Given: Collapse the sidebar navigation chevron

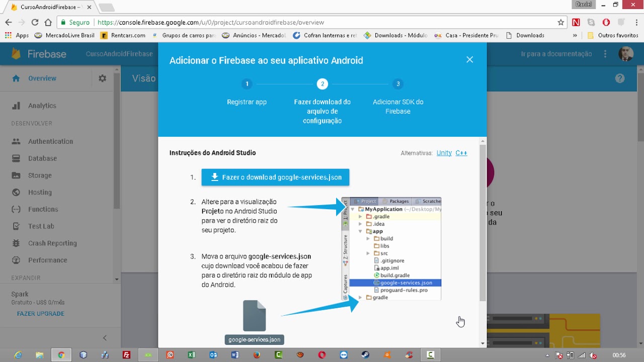Looking at the screenshot, I should (x=105, y=338).
